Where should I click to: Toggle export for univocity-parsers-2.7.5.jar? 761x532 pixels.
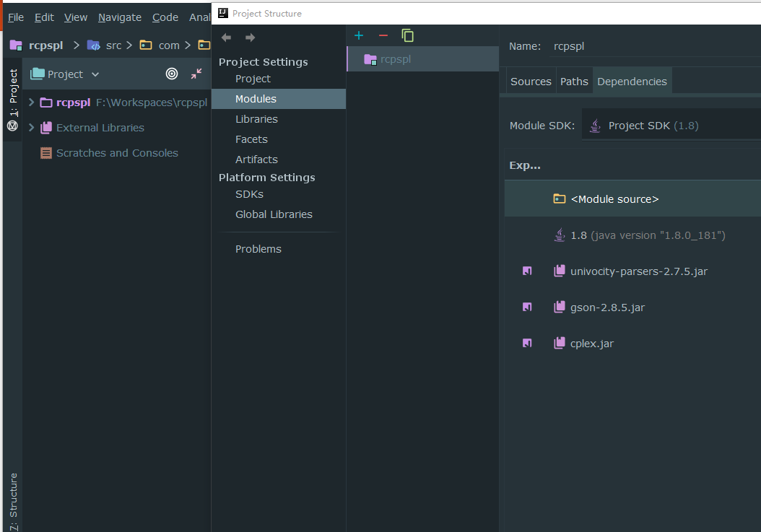coord(526,271)
